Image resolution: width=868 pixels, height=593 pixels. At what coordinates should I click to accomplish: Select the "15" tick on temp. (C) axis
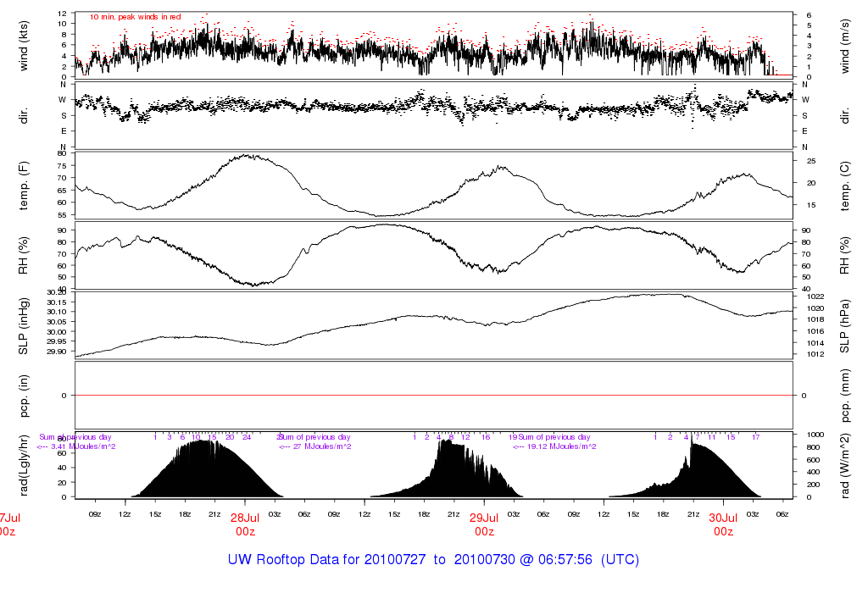(x=811, y=205)
